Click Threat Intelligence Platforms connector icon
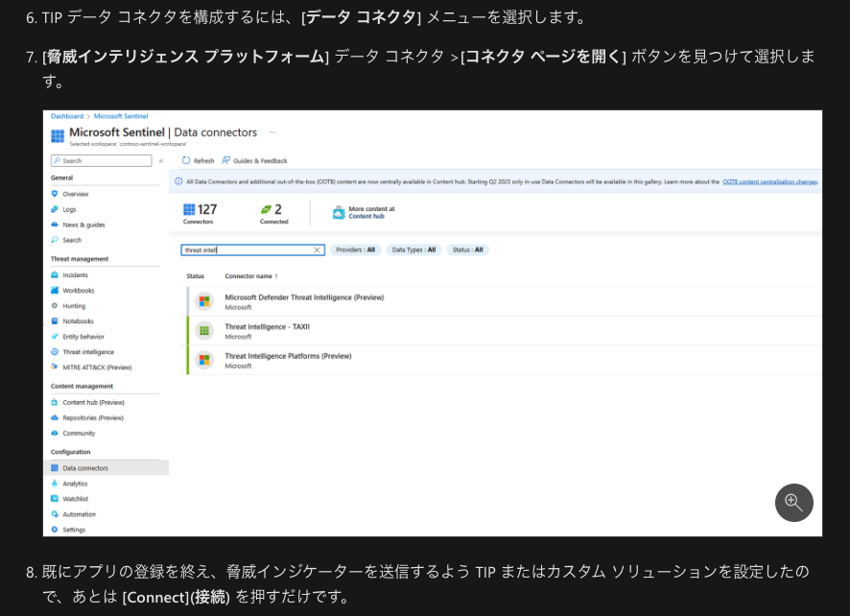 (x=204, y=360)
